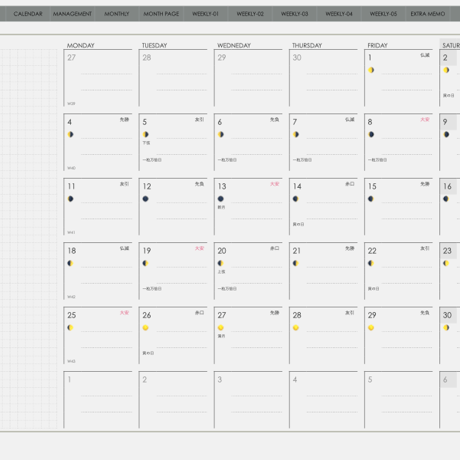The width and height of the screenshot is (460, 460).
Task: Open the WEEKLY-02 tab
Action: coord(250,14)
